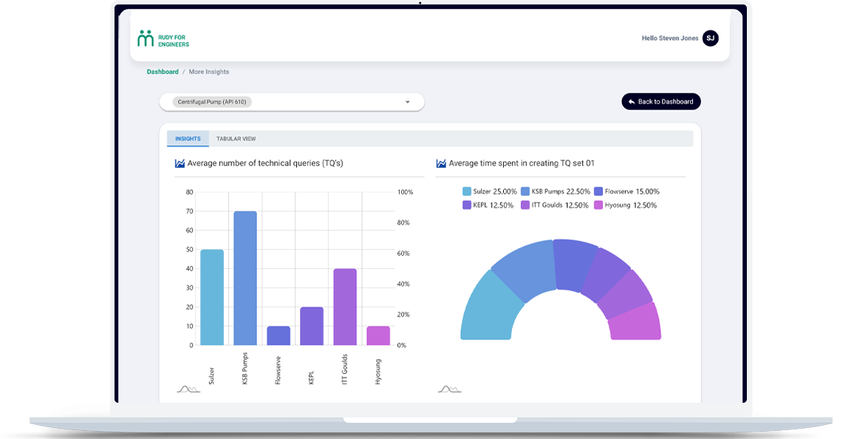Click Average time spent in creating TQ set 01 title
This screenshot has height=439, width=868.
(x=522, y=163)
